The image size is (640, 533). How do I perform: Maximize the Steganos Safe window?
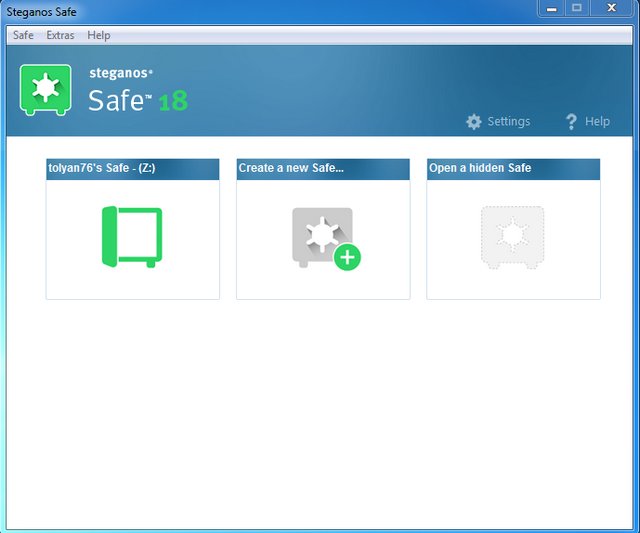[x=577, y=9]
